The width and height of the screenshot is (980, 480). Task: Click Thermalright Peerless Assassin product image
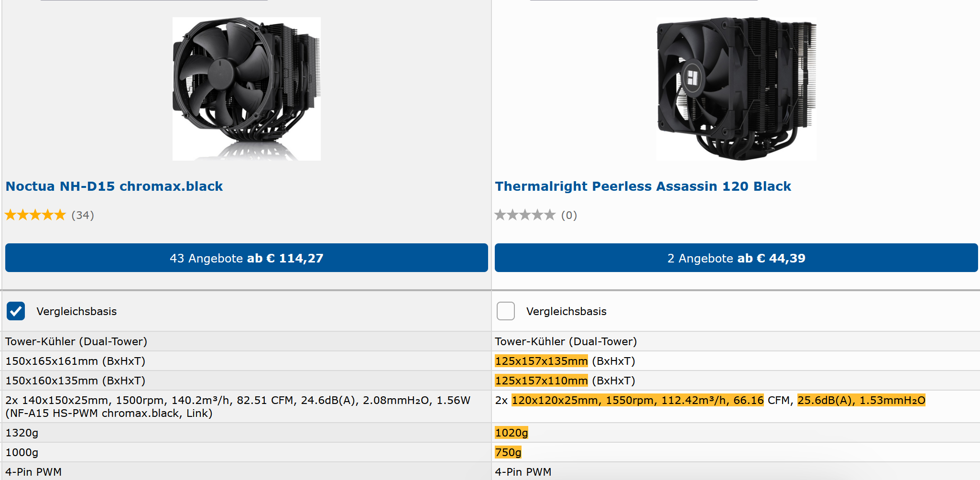point(736,89)
